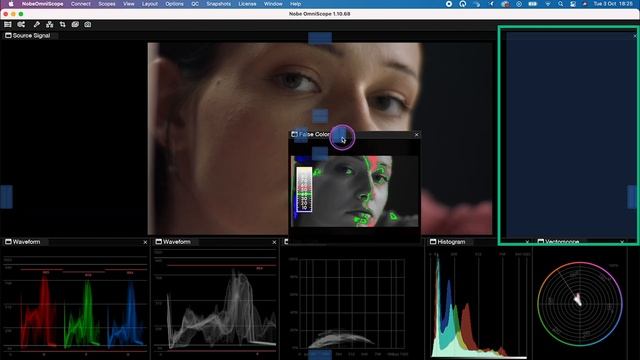The image size is (640, 360).
Task: Close the RGB parade Waveform panel
Action: click(x=145, y=242)
